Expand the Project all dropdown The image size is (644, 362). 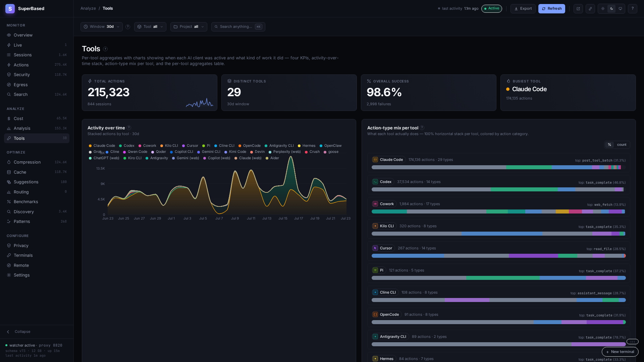[189, 27]
